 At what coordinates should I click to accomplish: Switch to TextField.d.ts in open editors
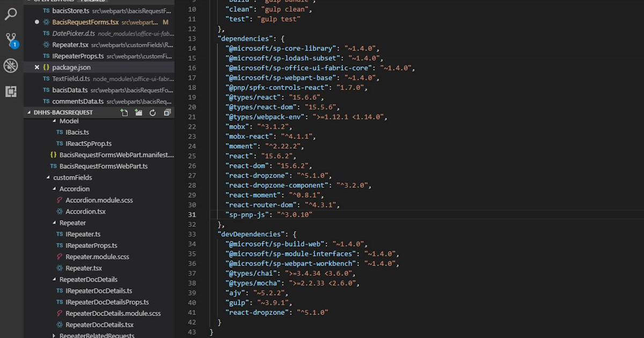coord(99,78)
